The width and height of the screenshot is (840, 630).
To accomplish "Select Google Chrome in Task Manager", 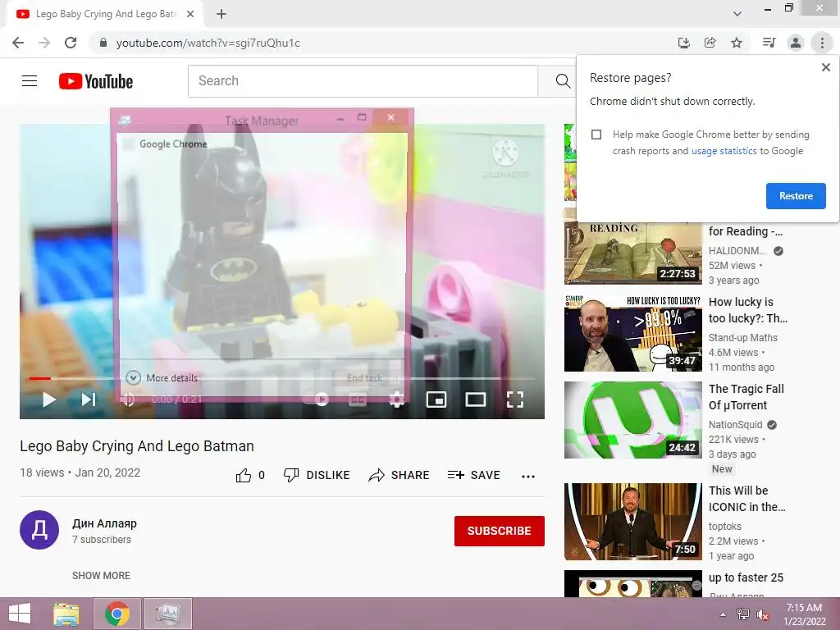I will pyautogui.click(x=173, y=144).
